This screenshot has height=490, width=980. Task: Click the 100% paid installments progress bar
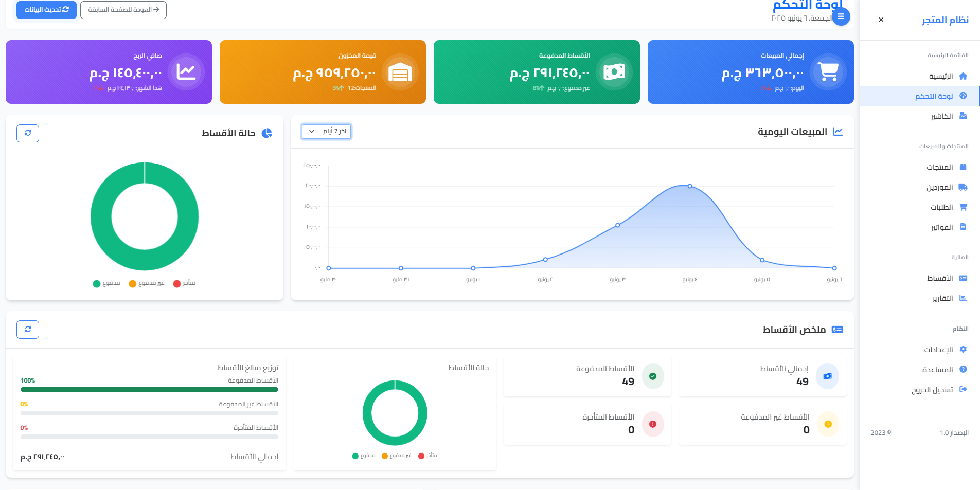149,389
